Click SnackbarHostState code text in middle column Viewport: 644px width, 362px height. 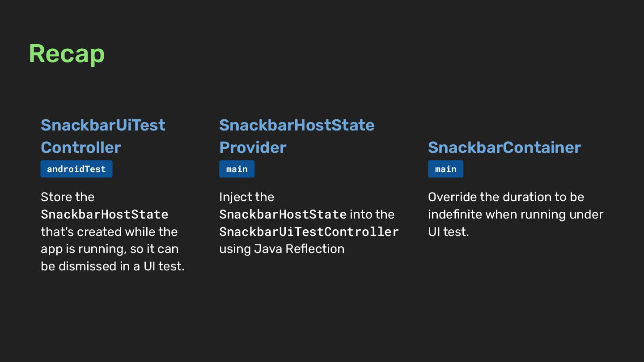(x=283, y=215)
